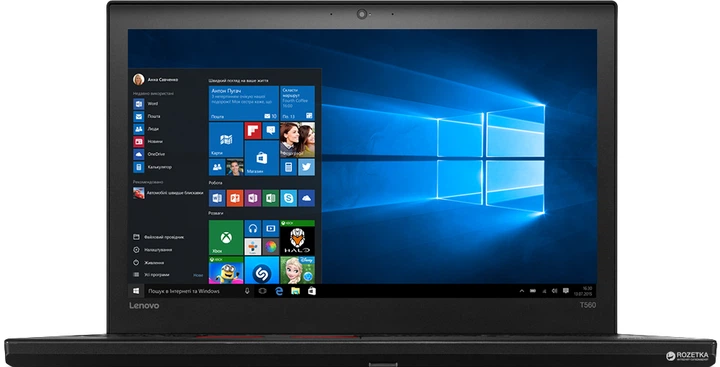Open Пошта in the recently used list
Viewport: 720px width, 367px height.
pyautogui.click(x=153, y=117)
